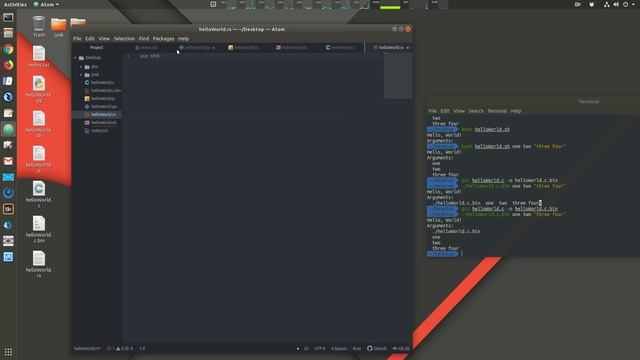Open Atom's Packages menu
The width and height of the screenshot is (640, 360).
163,39
